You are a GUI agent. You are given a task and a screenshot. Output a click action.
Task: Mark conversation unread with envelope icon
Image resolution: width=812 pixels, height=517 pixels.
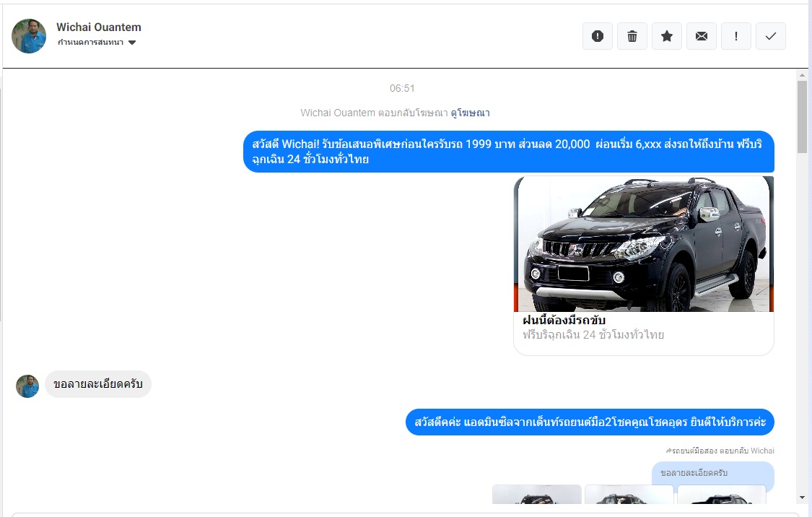702,36
